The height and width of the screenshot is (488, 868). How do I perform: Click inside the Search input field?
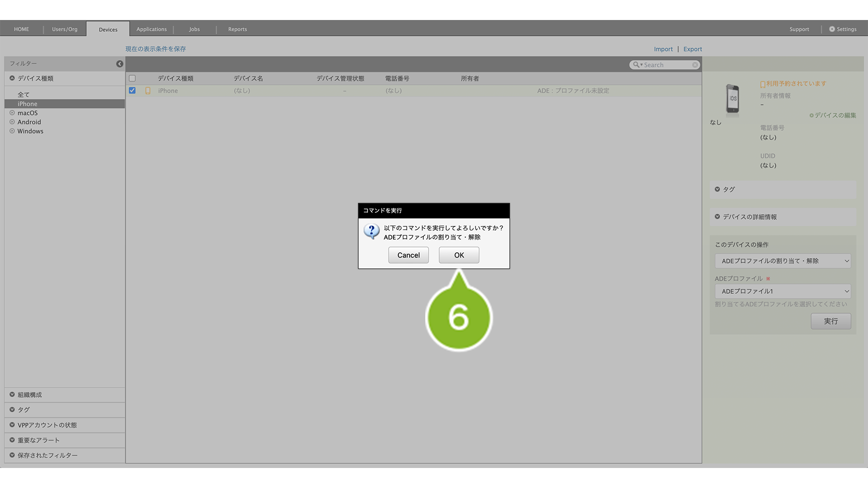[666, 65]
